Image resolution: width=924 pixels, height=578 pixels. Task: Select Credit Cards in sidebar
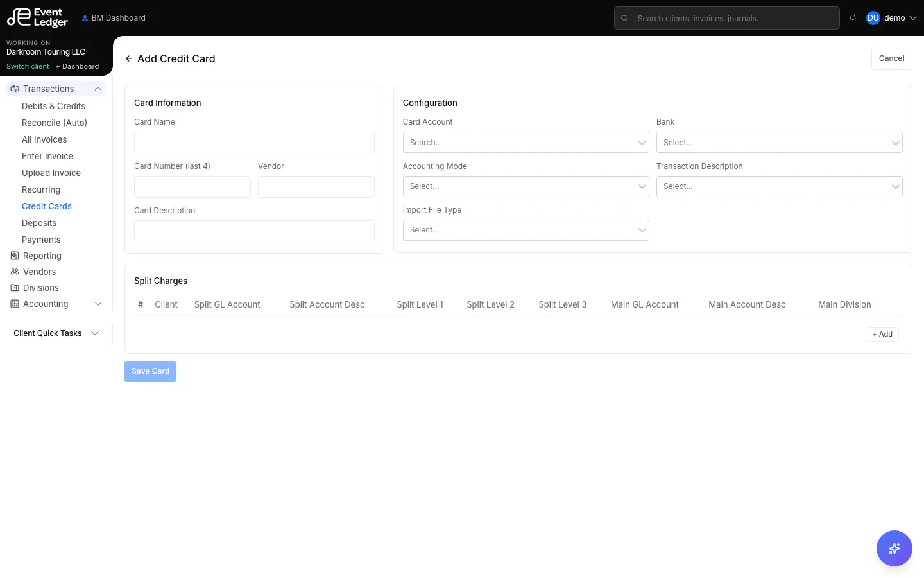[x=47, y=206]
